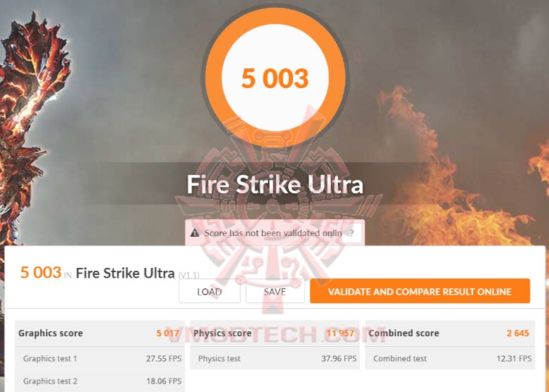Click the Combined test row
Screen dimensions: 549x392
pos(450,358)
